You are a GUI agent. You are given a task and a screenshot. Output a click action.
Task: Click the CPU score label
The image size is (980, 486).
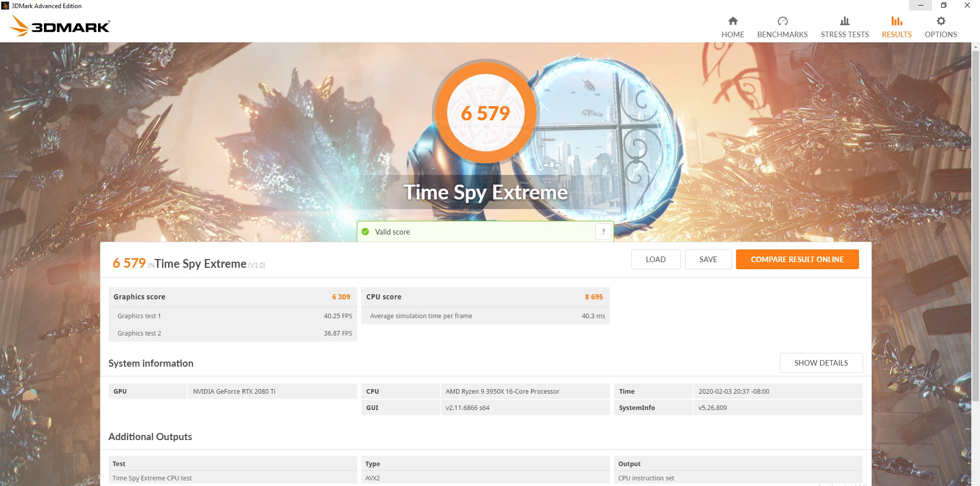384,297
